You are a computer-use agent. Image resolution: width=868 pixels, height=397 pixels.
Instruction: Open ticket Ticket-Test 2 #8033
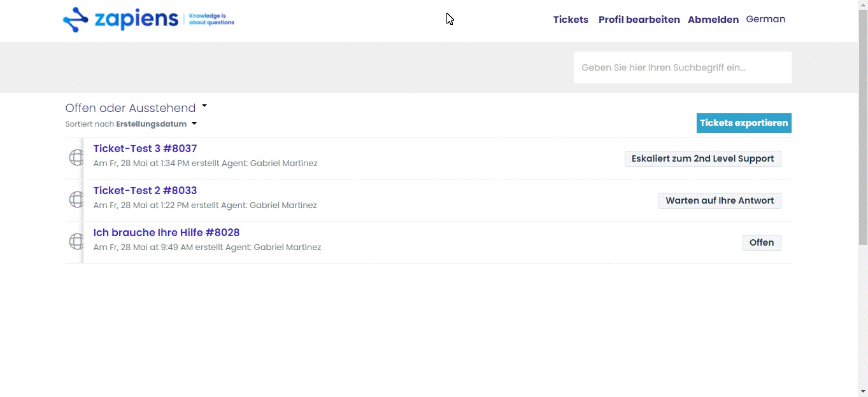tap(145, 191)
